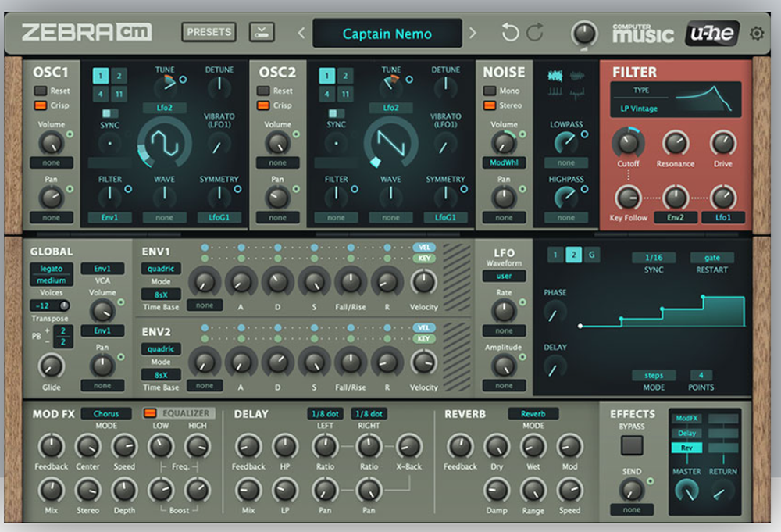781x532 pixels.
Task: Select OSC2 voice count 4
Action: pos(326,94)
